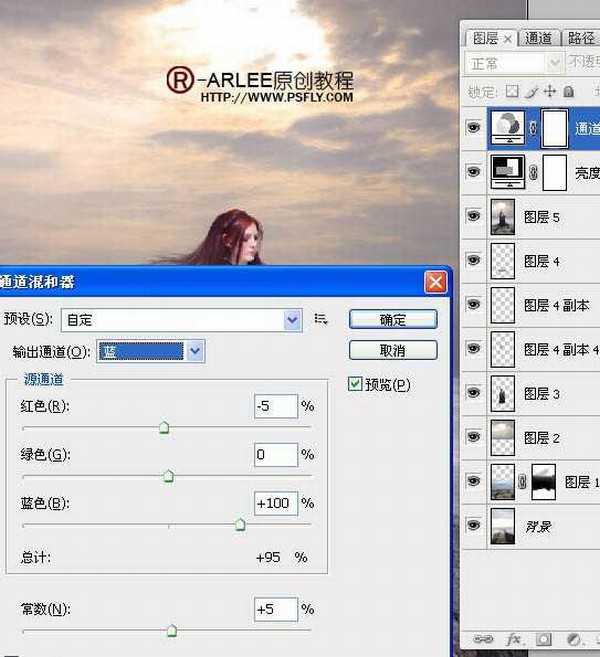Select 图层 4 thumbnail
This screenshot has height=657, width=600.
(x=502, y=261)
